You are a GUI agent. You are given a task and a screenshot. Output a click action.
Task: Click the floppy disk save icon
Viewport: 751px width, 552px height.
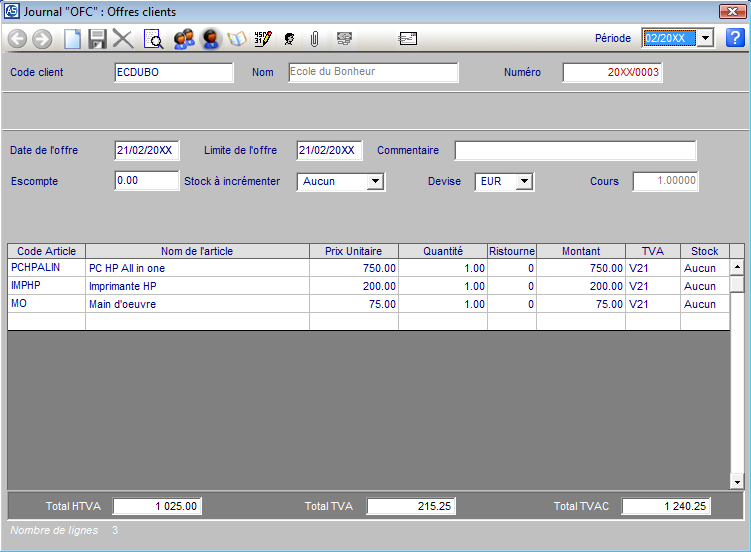click(x=97, y=39)
